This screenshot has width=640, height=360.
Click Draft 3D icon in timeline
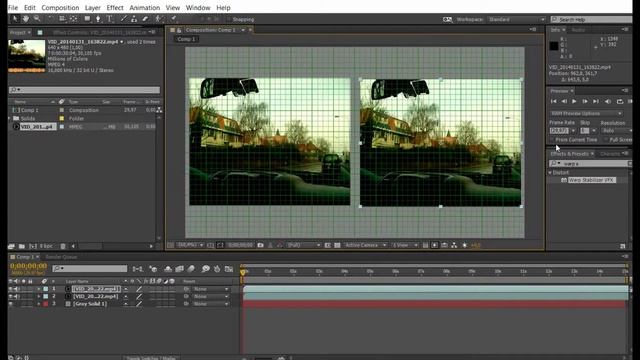click(x=153, y=269)
